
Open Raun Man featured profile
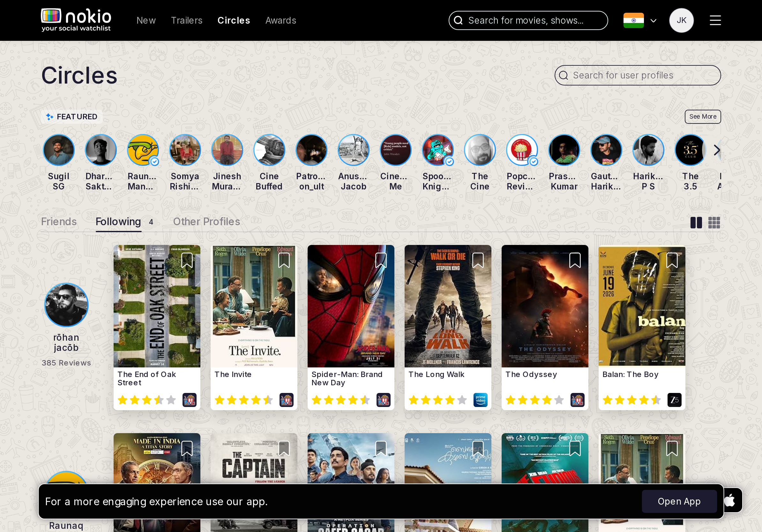click(143, 150)
